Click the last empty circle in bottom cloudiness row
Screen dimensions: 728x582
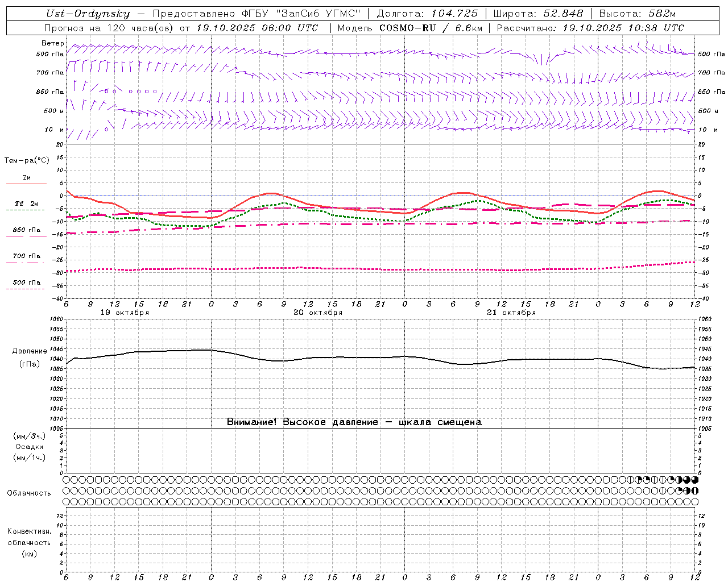click(694, 502)
